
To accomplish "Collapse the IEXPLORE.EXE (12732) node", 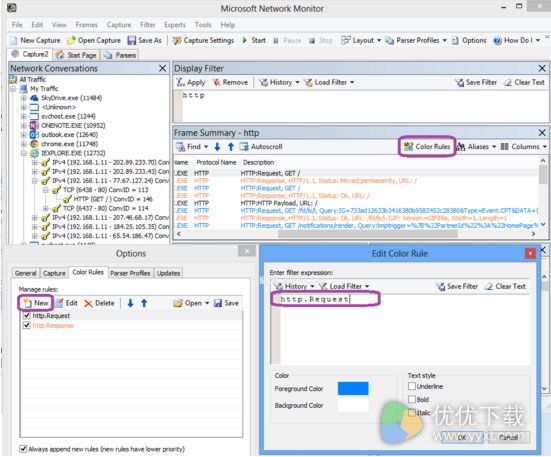I will (24, 153).
